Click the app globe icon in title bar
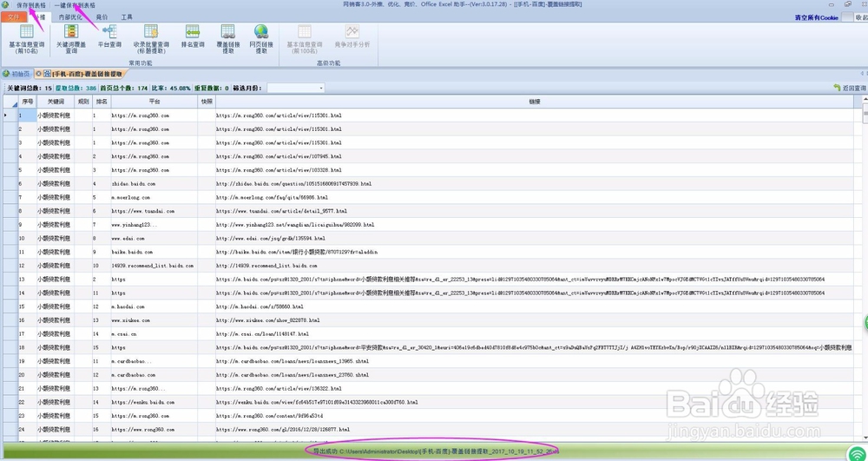The height and width of the screenshot is (461, 868). (5, 4)
